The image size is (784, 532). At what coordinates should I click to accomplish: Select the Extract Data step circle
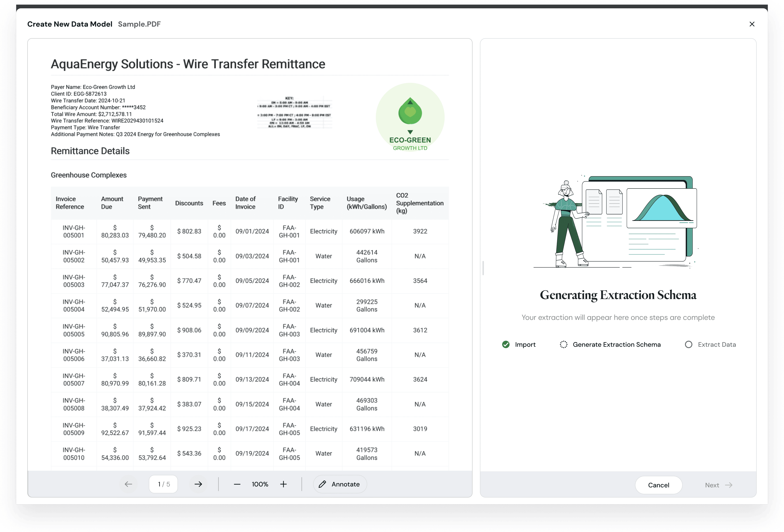[x=688, y=345]
